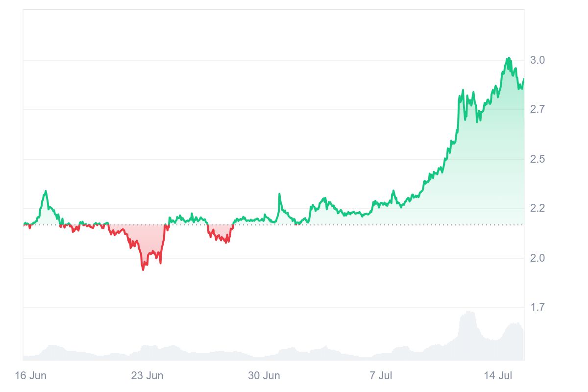
Task: Click the early green peak after 16 Jun
Action: tap(46, 192)
